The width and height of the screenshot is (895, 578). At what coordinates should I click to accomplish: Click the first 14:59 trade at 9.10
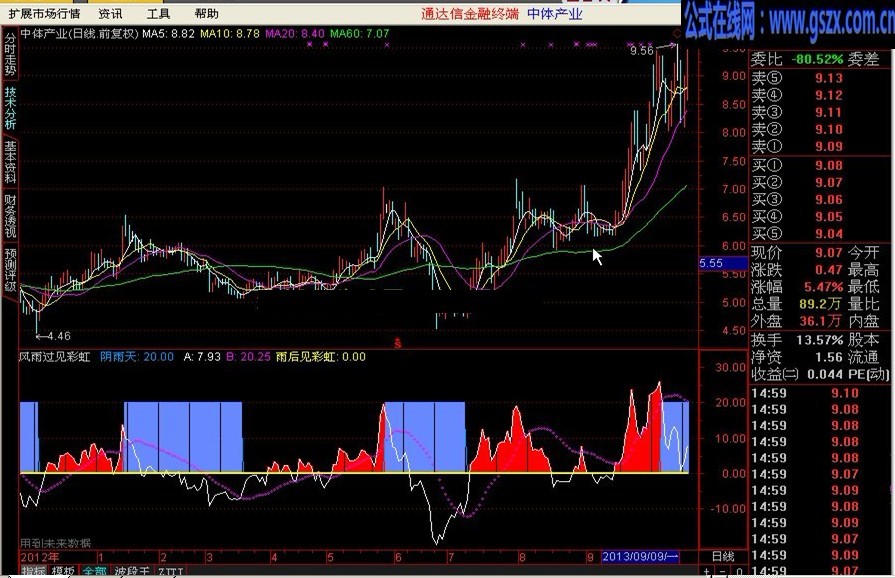pyautogui.click(x=804, y=393)
